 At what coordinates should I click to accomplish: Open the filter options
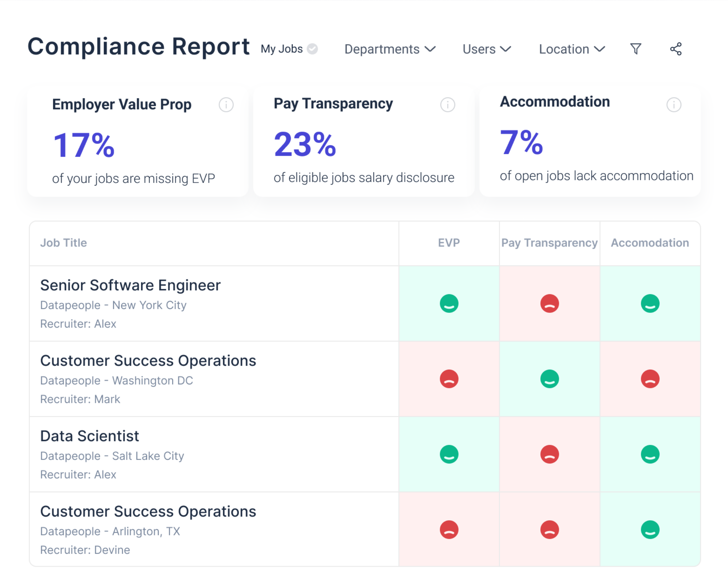[635, 49]
